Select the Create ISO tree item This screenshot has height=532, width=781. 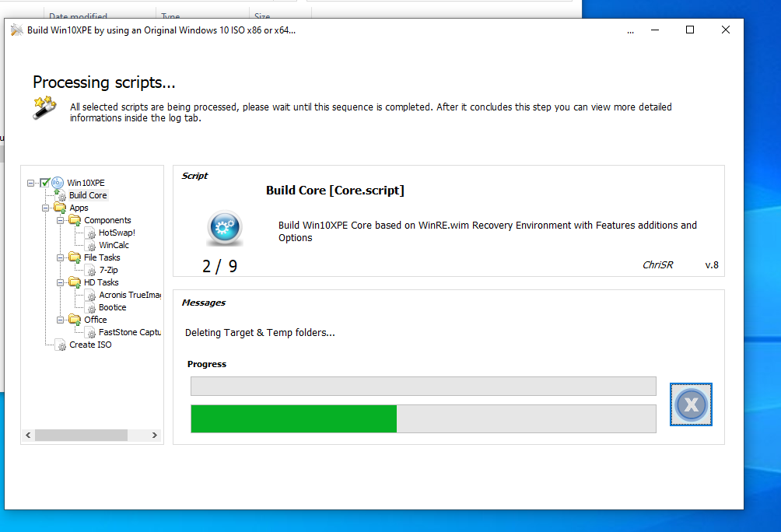pyautogui.click(x=91, y=345)
